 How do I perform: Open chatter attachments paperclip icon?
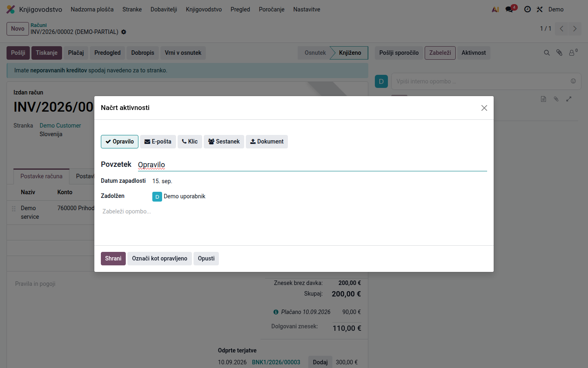[x=559, y=53]
